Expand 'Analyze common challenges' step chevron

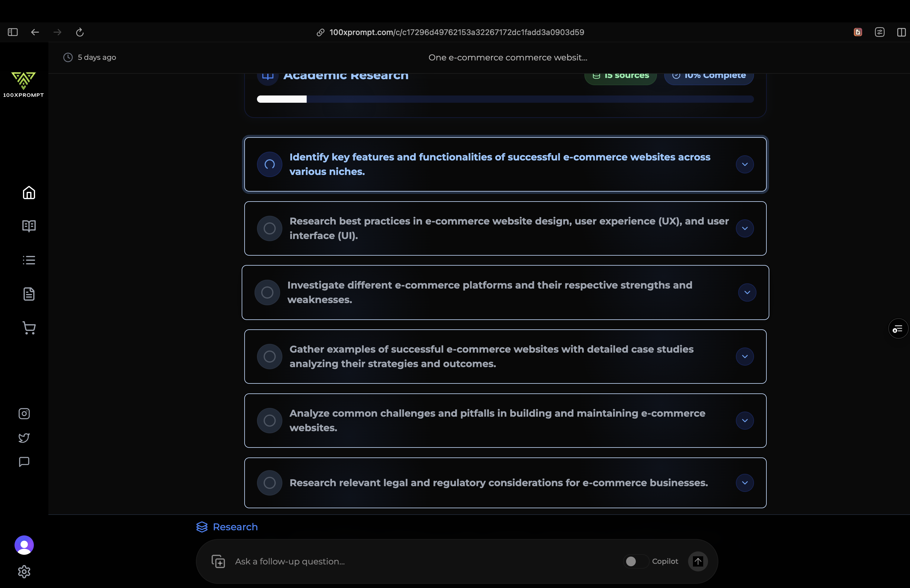pos(745,420)
